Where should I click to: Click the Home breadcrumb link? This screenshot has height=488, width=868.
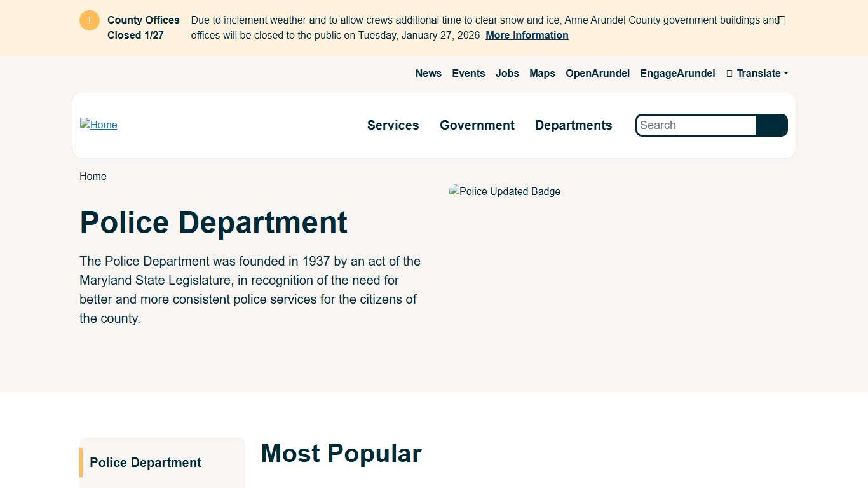(x=93, y=176)
